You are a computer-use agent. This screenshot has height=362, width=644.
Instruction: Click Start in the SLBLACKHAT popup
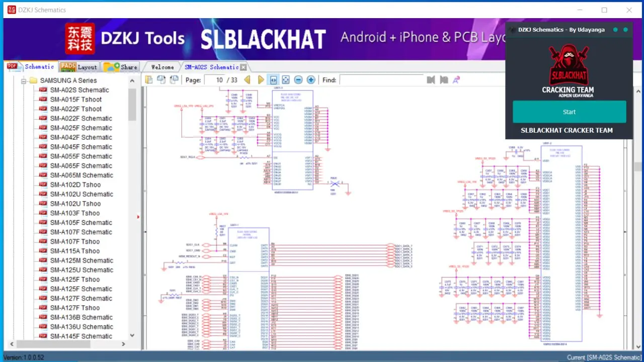pyautogui.click(x=569, y=112)
